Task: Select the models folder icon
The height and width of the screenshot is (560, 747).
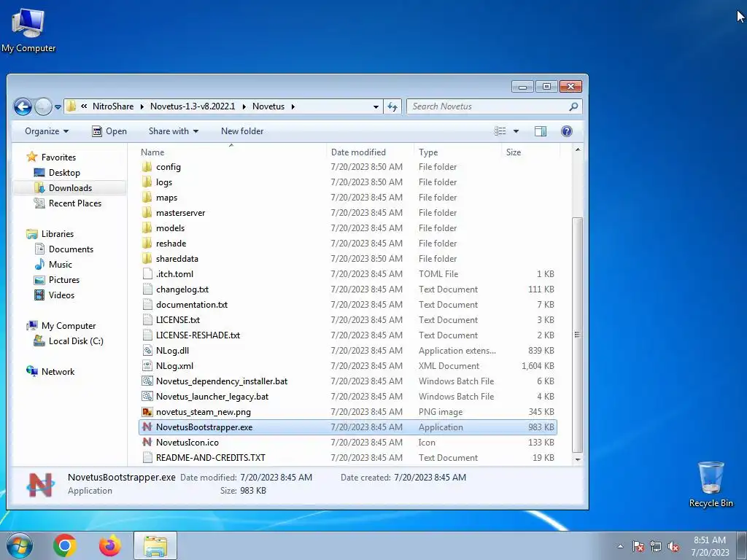Action: pos(147,227)
